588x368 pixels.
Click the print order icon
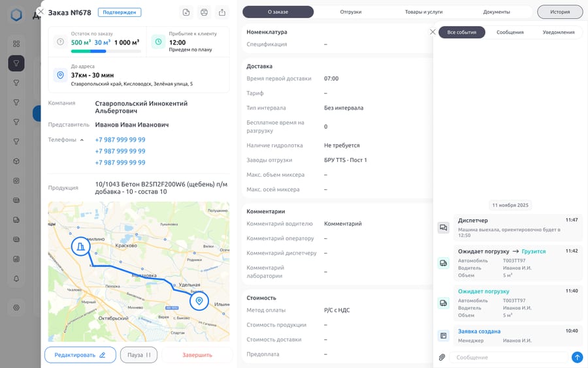coord(204,12)
